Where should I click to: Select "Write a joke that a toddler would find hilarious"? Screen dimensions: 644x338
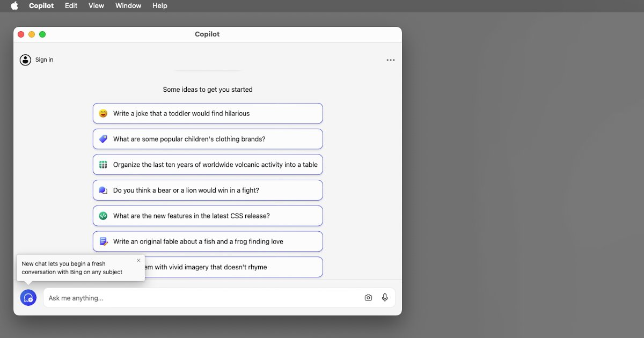[x=208, y=113]
